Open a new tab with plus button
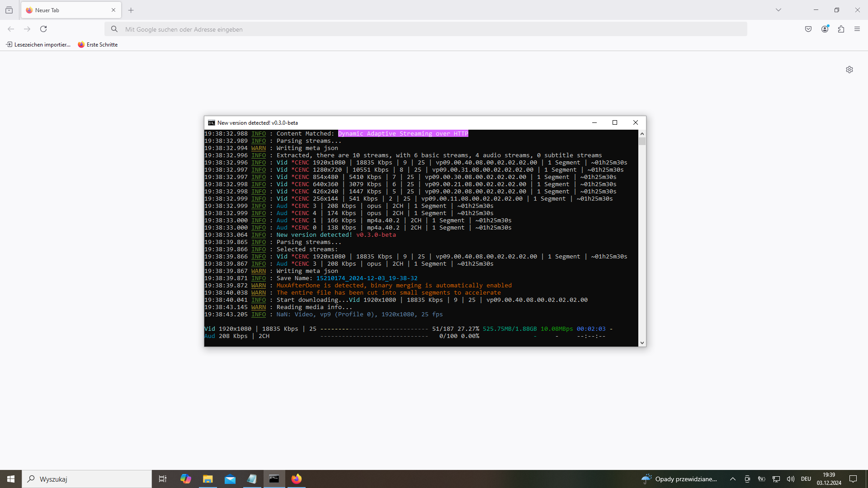The height and width of the screenshot is (488, 868). [131, 10]
